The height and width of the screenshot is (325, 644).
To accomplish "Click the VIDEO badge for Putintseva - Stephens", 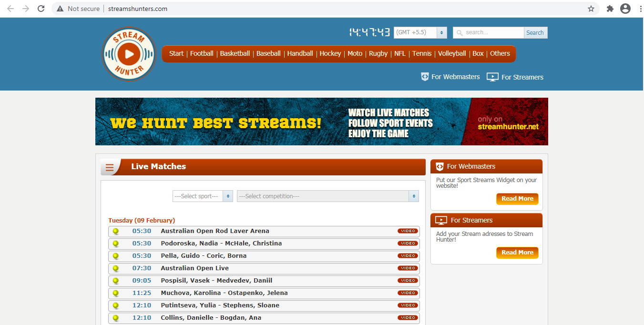I will click(408, 305).
